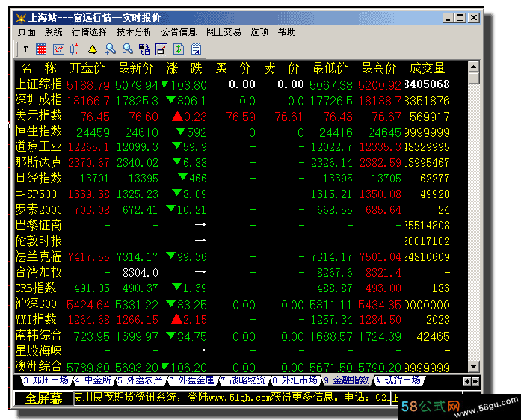Viewport: 521px width, 420px height.
Task: Open the 公告信息 menu
Action: click(x=179, y=32)
